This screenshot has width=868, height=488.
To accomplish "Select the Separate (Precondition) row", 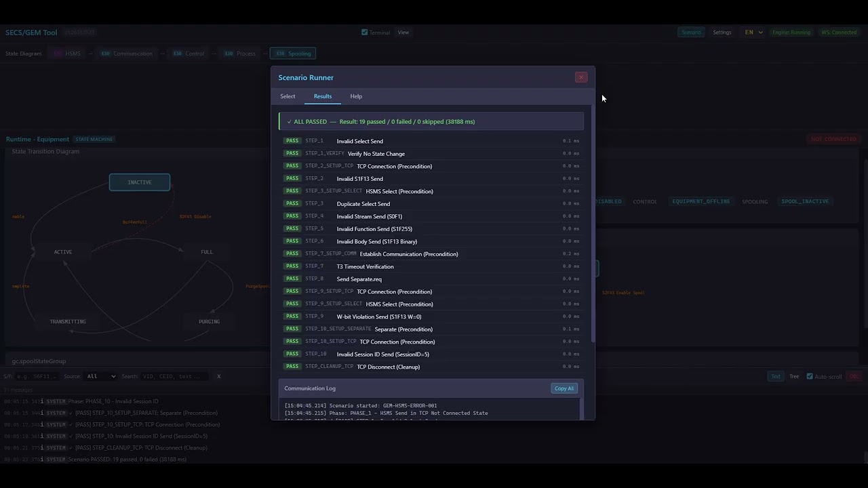I will tap(431, 329).
